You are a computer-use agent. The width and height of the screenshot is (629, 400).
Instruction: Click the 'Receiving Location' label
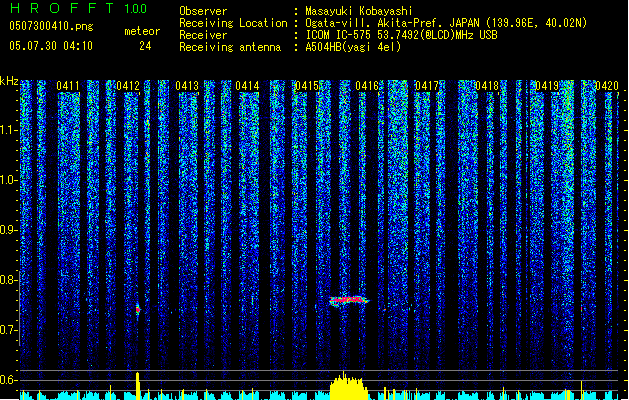click(x=233, y=23)
